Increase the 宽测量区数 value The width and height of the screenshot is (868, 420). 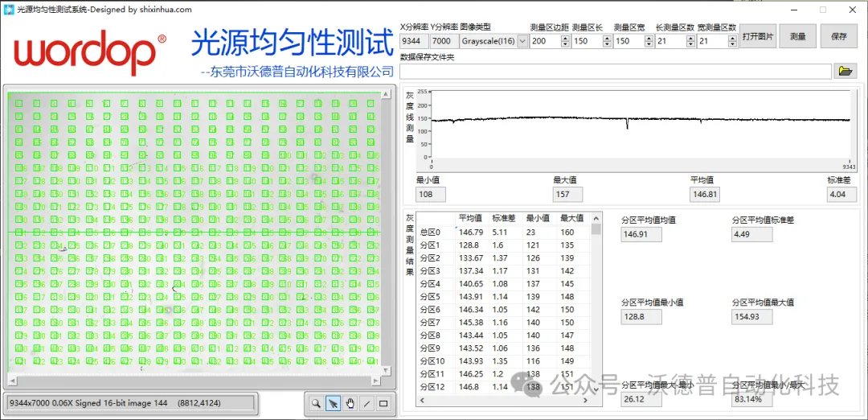coord(732,38)
